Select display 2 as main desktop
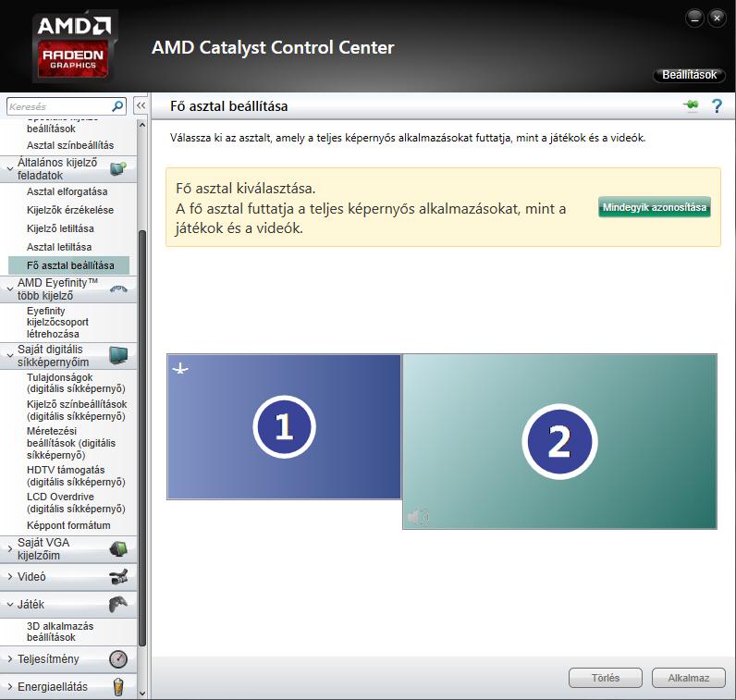 559,441
